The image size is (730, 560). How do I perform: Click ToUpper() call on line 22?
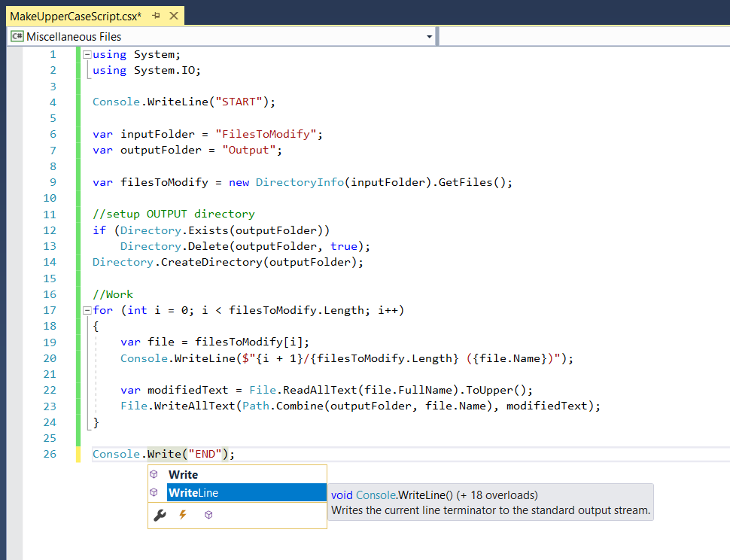(496, 390)
